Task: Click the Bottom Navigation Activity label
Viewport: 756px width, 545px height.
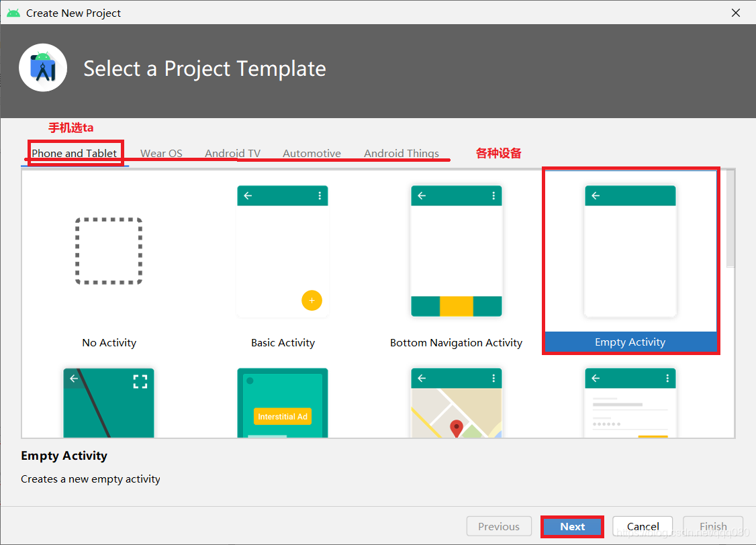Action: coord(456,342)
